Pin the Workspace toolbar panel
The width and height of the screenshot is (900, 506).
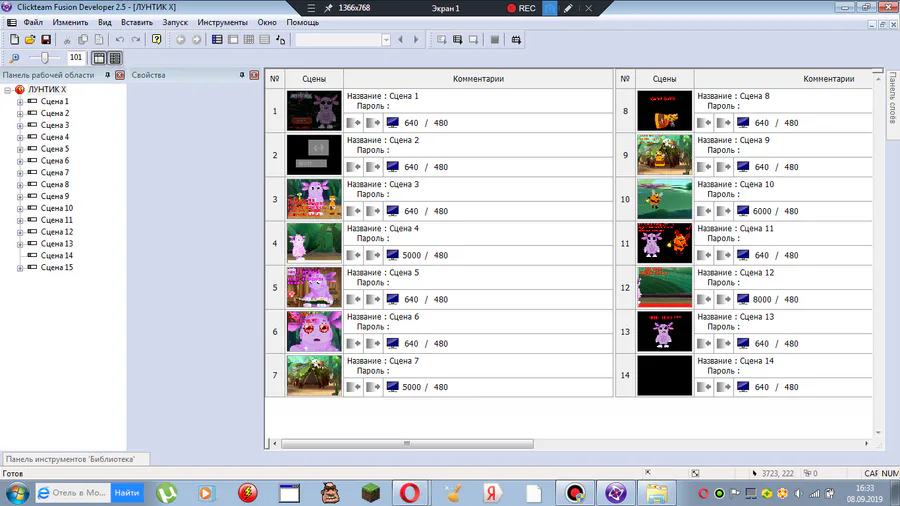click(x=107, y=75)
